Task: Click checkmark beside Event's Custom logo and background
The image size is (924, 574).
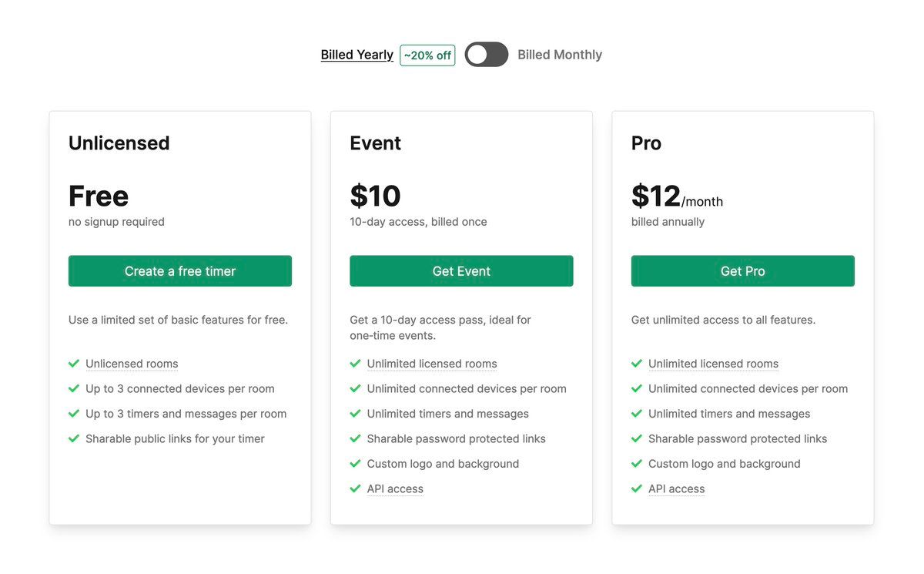Action: click(x=355, y=464)
